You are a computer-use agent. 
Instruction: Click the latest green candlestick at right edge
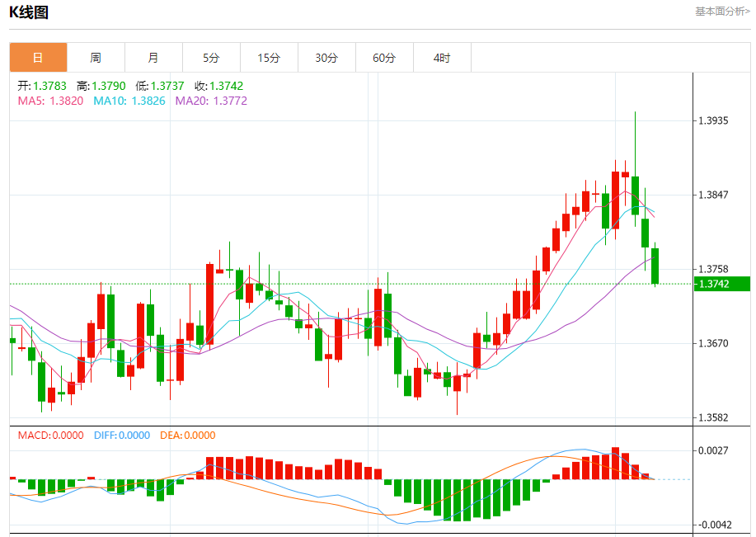tap(655, 266)
